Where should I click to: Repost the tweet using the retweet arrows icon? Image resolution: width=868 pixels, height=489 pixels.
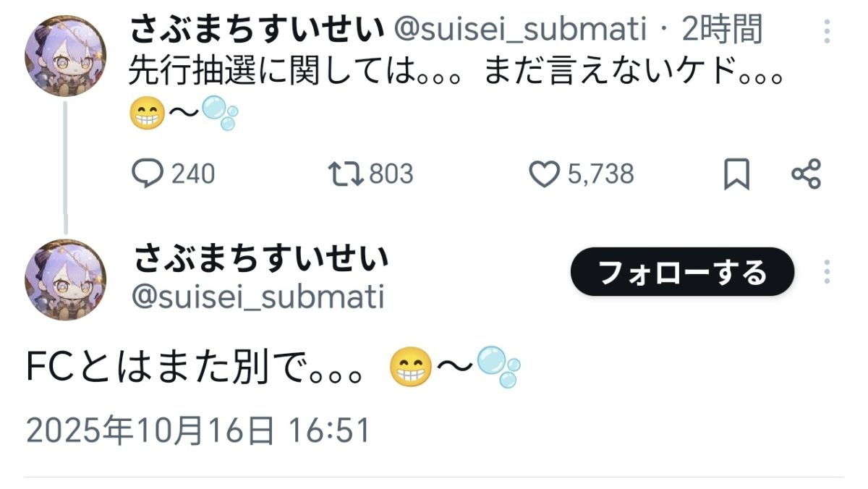tap(345, 174)
